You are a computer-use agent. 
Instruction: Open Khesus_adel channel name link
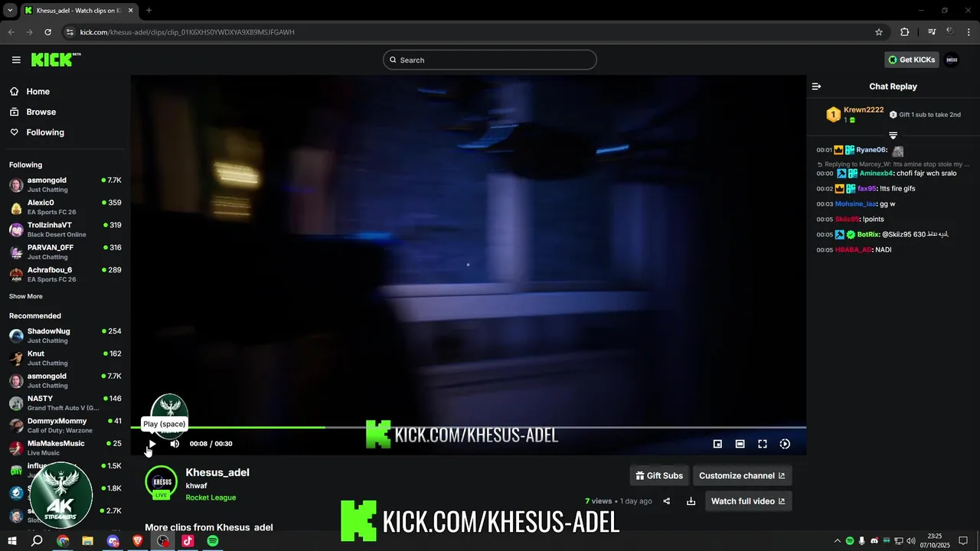pyautogui.click(x=217, y=472)
